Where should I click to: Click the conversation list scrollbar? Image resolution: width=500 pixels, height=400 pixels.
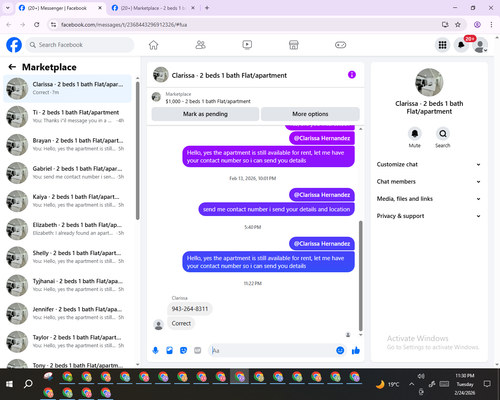coord(137,151)
